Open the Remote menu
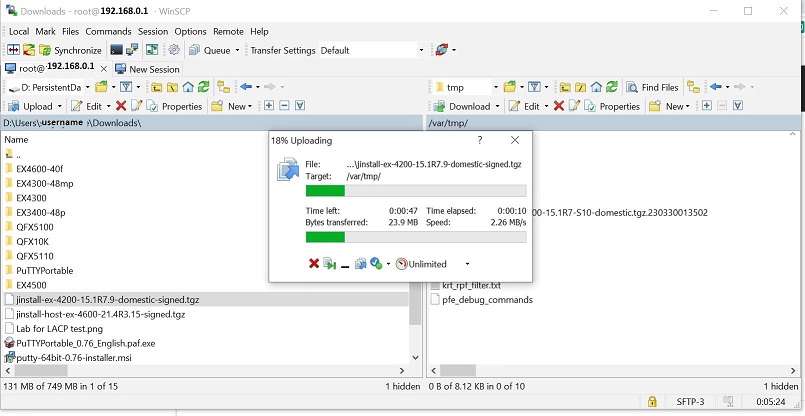Image resolution: width=805 pixels, height=416 pixels. click(228, 31)
